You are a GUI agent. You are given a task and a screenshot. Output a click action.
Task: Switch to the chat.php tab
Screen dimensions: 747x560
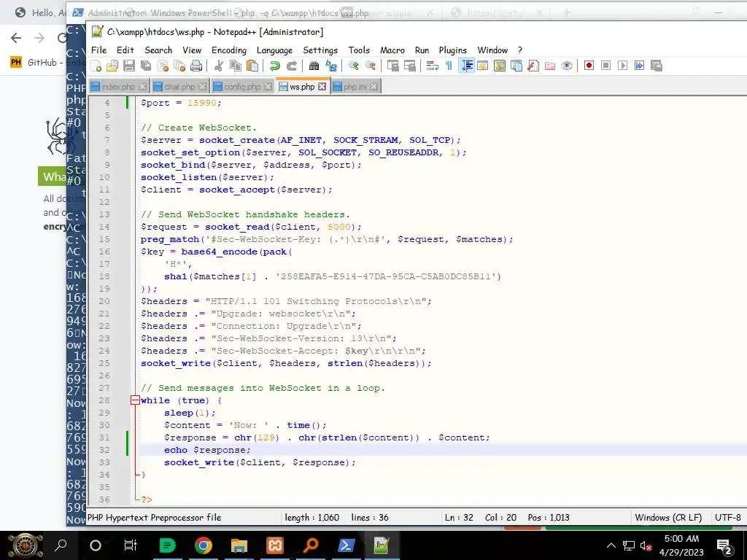tap(179, 87)
